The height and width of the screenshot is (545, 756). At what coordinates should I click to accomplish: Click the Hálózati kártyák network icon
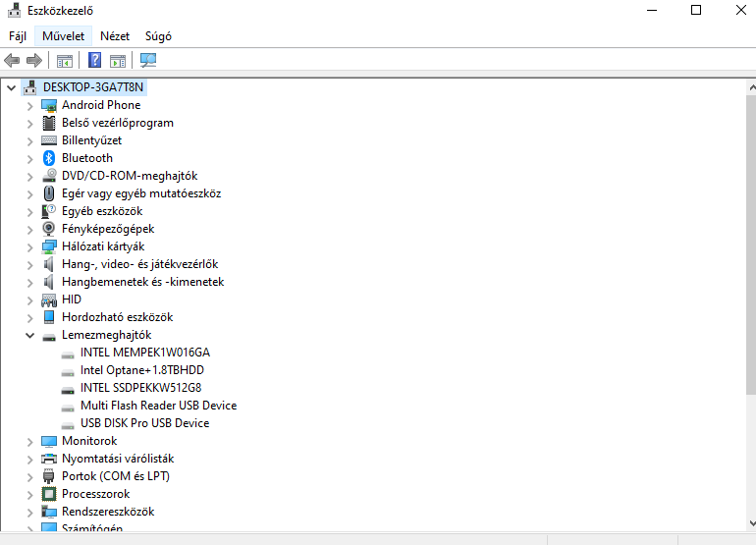[49, 246]
